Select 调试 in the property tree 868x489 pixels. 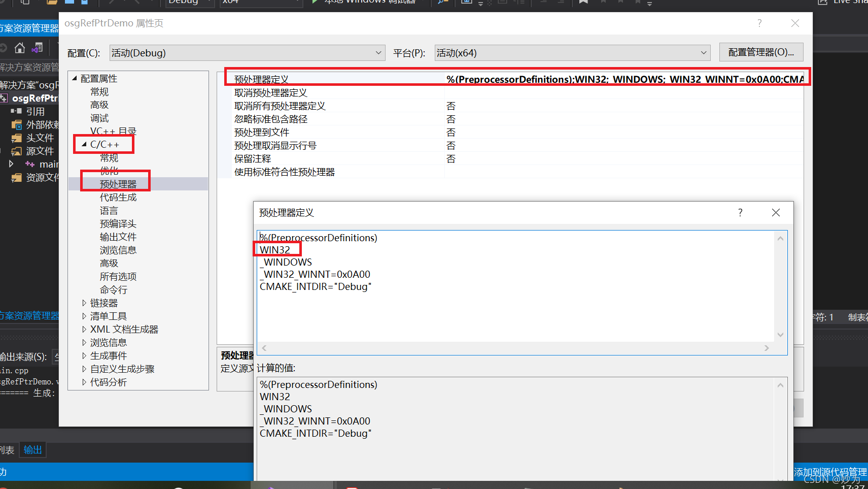pyautogui.click(x=99, y=118)
